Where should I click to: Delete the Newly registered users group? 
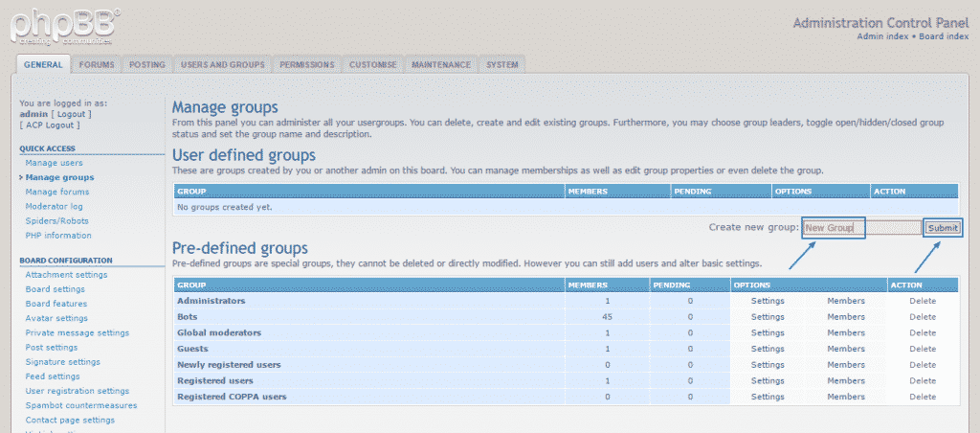click(923, 365)
